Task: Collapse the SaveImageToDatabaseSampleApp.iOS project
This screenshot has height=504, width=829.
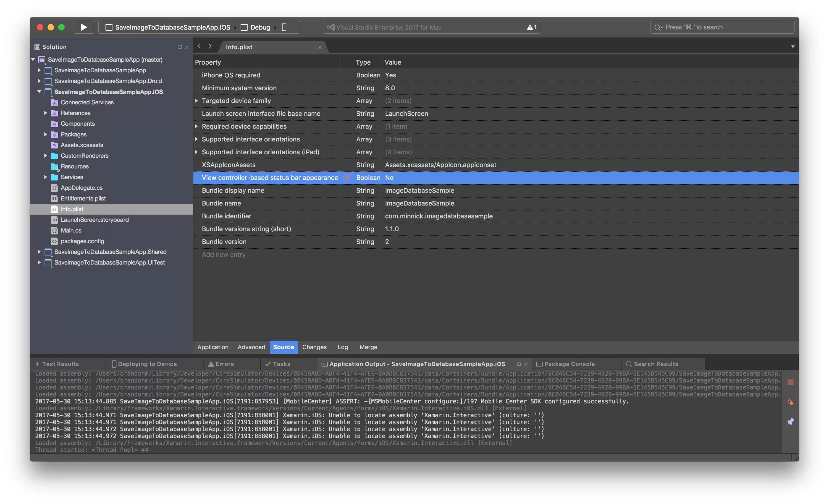Action: coord(39,91)
